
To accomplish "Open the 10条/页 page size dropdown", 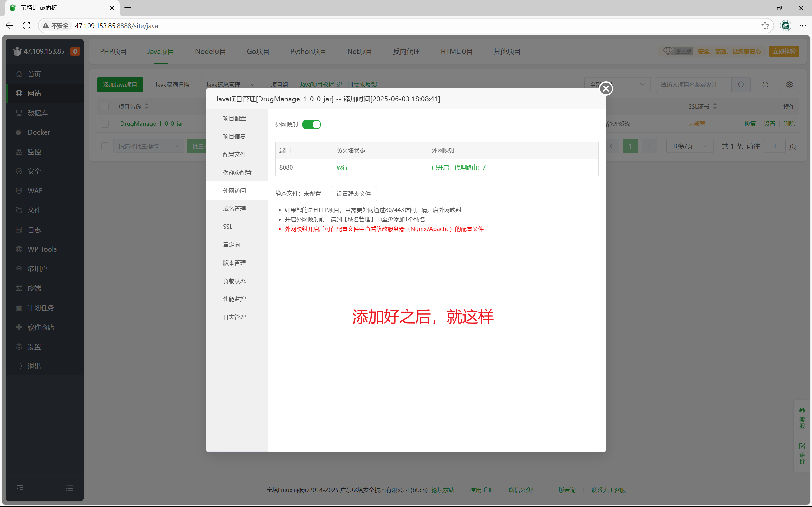I will click(690, 146).
